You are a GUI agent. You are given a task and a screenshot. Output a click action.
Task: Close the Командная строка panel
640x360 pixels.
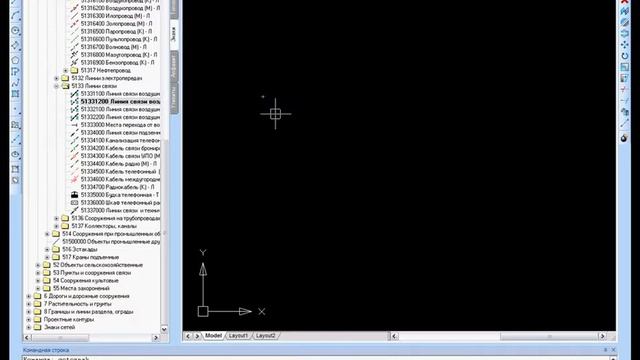coord(613,350)
